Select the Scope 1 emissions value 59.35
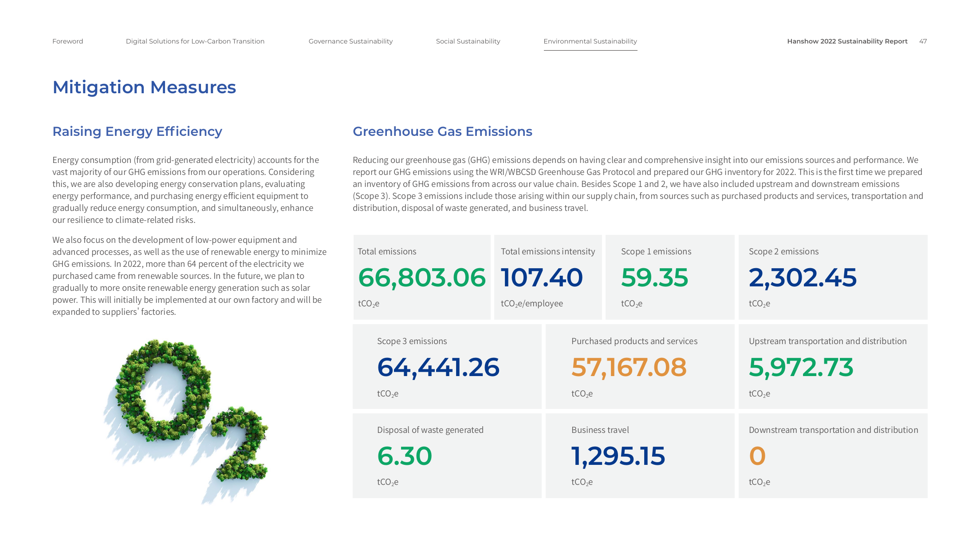 (654, 277)
